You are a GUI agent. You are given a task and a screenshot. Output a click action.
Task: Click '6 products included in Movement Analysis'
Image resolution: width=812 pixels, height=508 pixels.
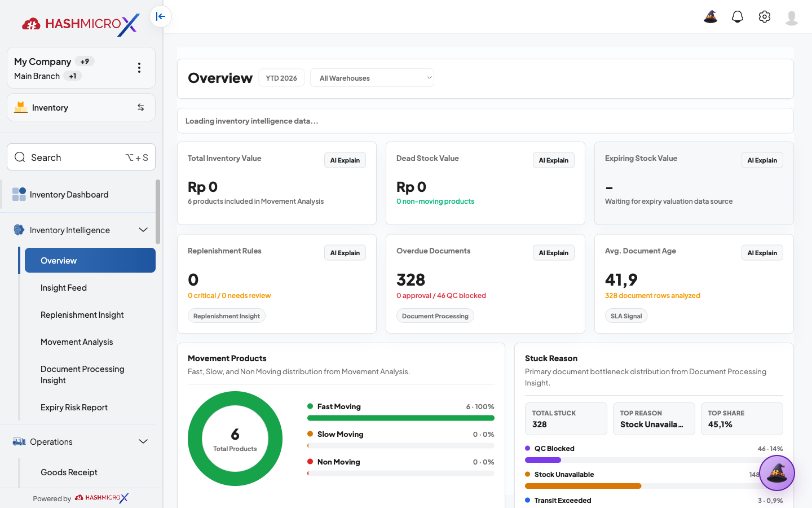pyautogui.click(x=255, y=202)
